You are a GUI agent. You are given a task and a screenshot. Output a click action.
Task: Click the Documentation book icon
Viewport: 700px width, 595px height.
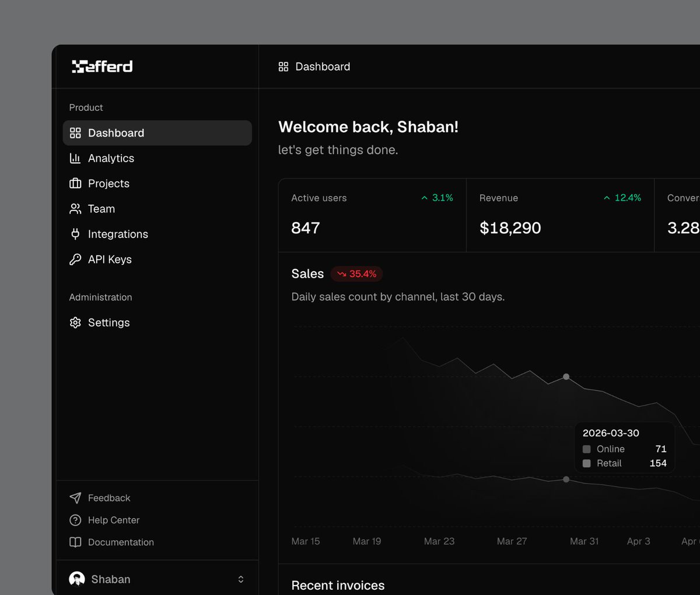(x=75, y=542)
